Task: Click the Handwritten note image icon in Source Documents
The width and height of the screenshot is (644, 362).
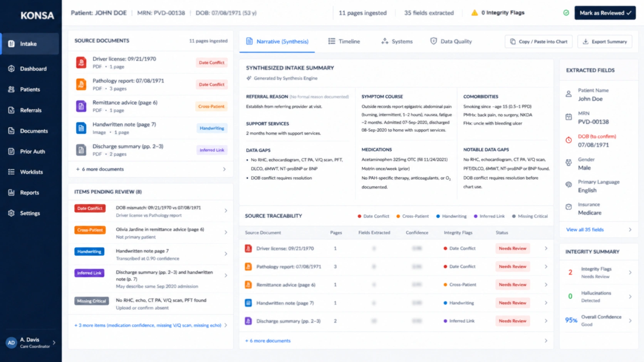Action: point(81,128)
